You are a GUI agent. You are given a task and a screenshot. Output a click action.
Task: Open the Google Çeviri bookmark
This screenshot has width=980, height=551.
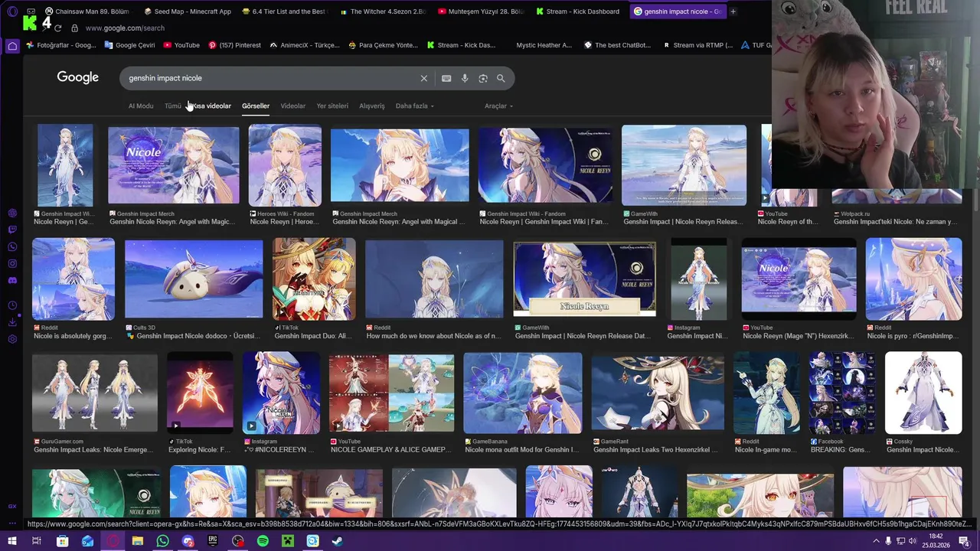[x=129, y=45]
